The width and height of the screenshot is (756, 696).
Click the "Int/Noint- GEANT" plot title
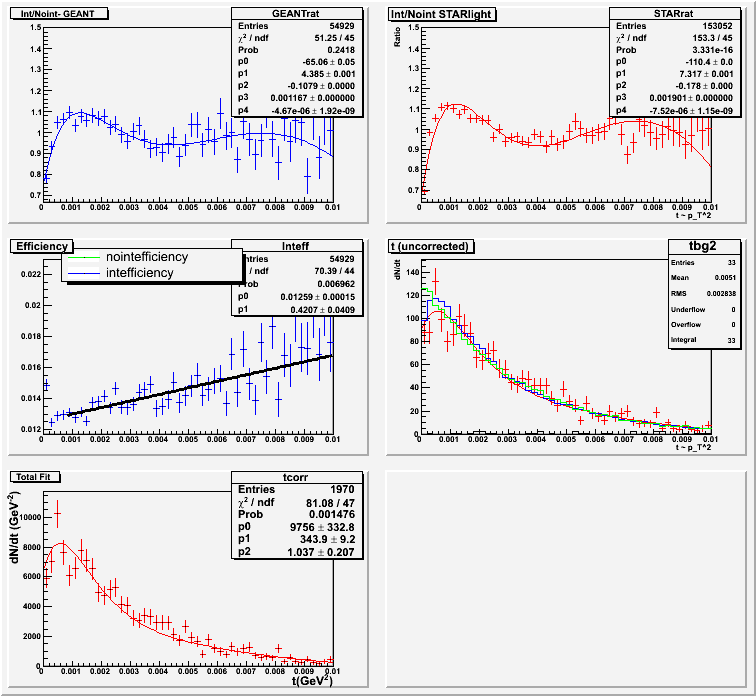[58, 14]
